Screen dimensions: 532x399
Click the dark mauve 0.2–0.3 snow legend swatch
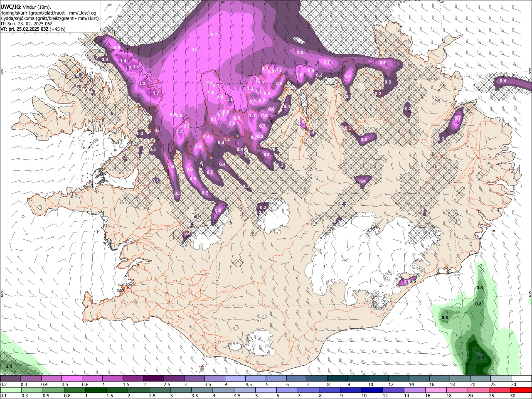click(x=10, y=379)
